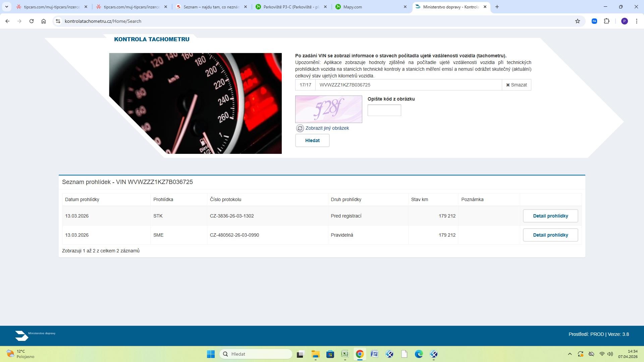
Task: Show hidden system tray icons
Action: (570, 354)
